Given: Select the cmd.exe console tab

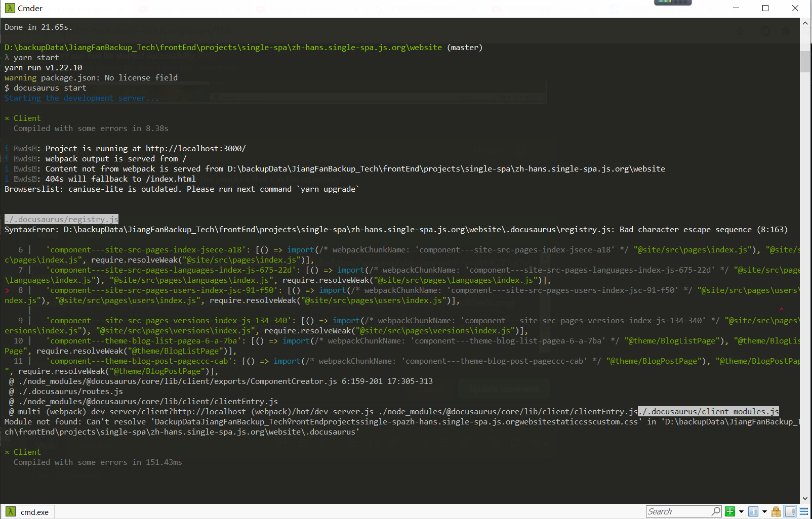Looking at the screenshot, I should 28,511.
